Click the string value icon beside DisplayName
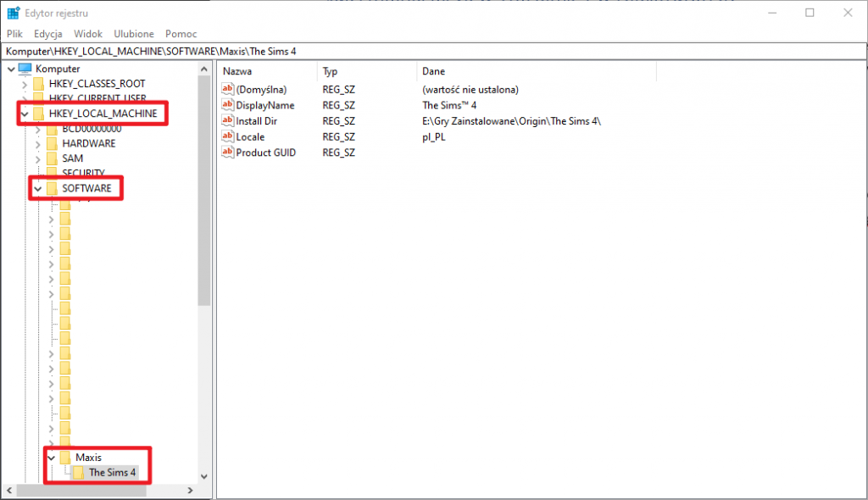Image resolution: width=868 pixels, height=500 pixels. 227,104
